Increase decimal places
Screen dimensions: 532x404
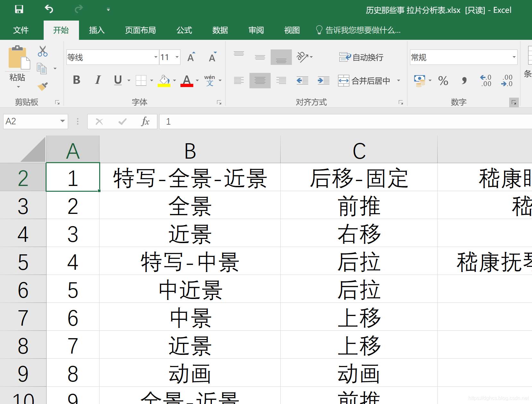point(485,81)
